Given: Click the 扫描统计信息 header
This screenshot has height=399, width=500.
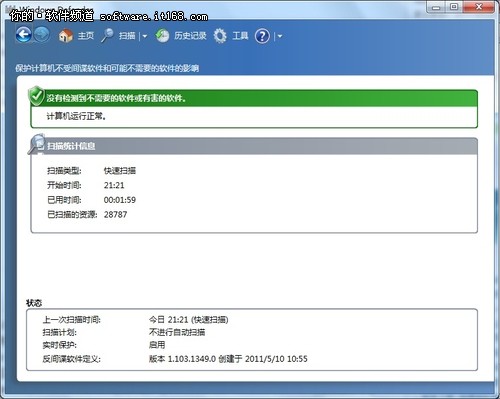Looking at the screenshot, I should [71, 146].
